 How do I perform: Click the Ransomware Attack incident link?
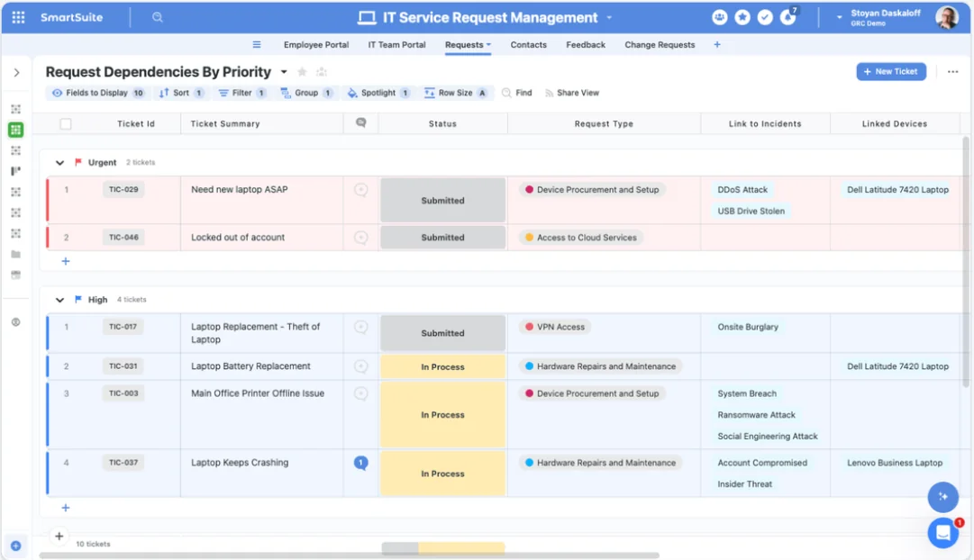[x=757, y=415]
